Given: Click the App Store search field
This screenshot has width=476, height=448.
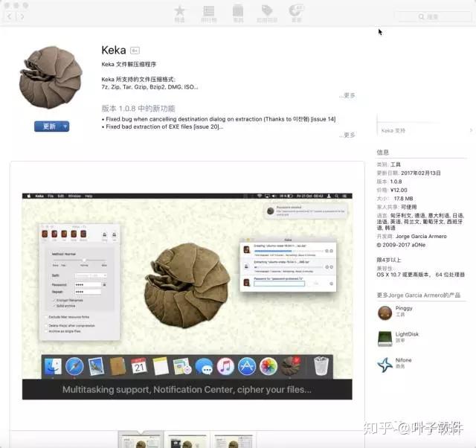Looking at the screenshot, I should [432, 16].
